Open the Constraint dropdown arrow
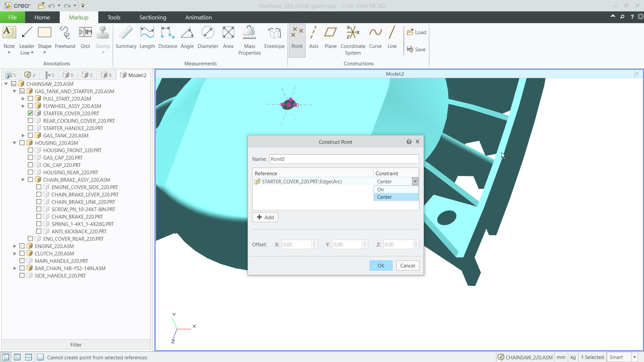The height and width of the screenshot is (362, 644). [x=415, y=181]
